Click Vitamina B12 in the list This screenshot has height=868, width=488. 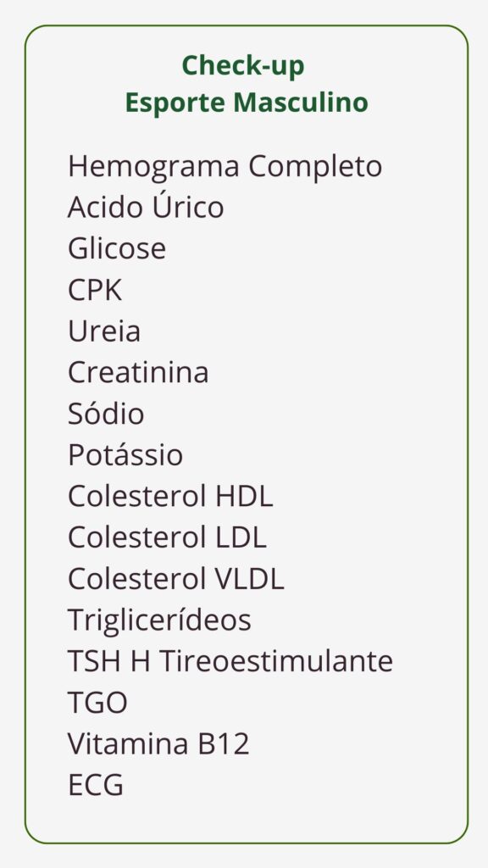point(158,743)
